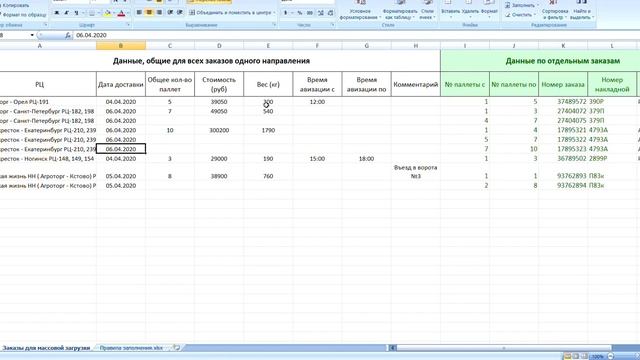Apply red font color button
This screenshot has width=640, height=360.
121,13
